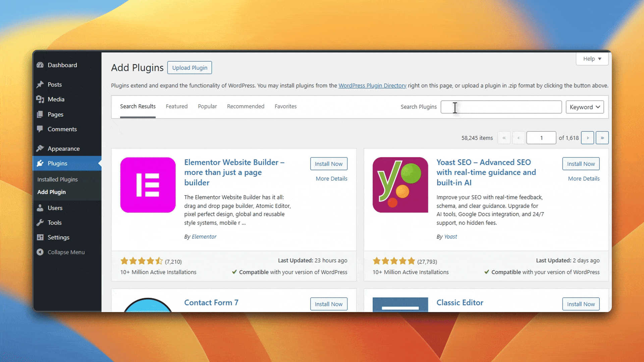Click the Settings sliders icon
644x362 pixels.
click(x=40, y=237)
